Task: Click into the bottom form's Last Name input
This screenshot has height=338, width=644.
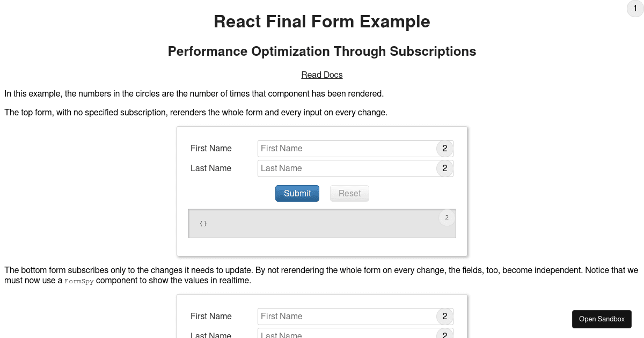Action: pyautogui.click(x=343, y=334)
